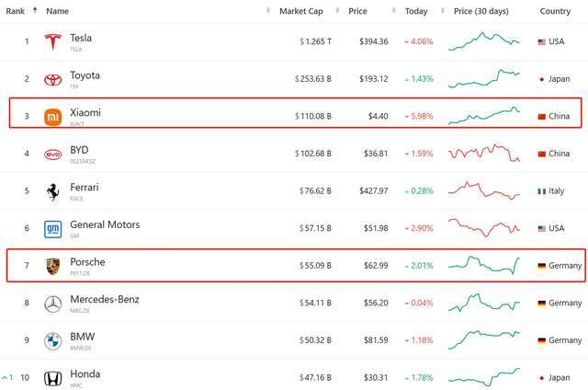This screenshot has height=390, width=588.
Task: Click the Japan flag in Honda row
Action: point(541,378)
